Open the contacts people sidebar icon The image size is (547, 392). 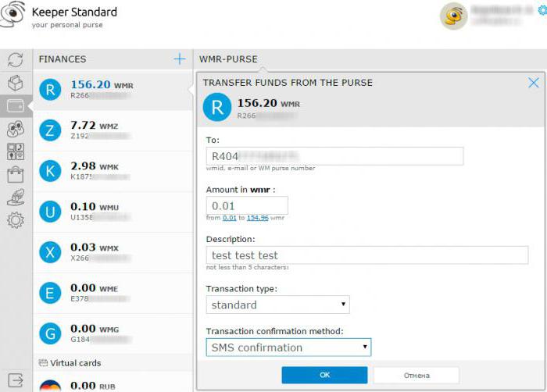point(16,129)
